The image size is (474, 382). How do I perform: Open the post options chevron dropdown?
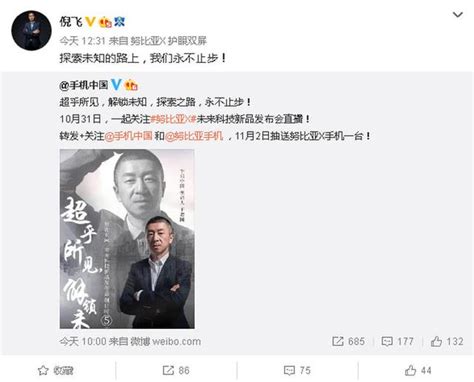458,15
